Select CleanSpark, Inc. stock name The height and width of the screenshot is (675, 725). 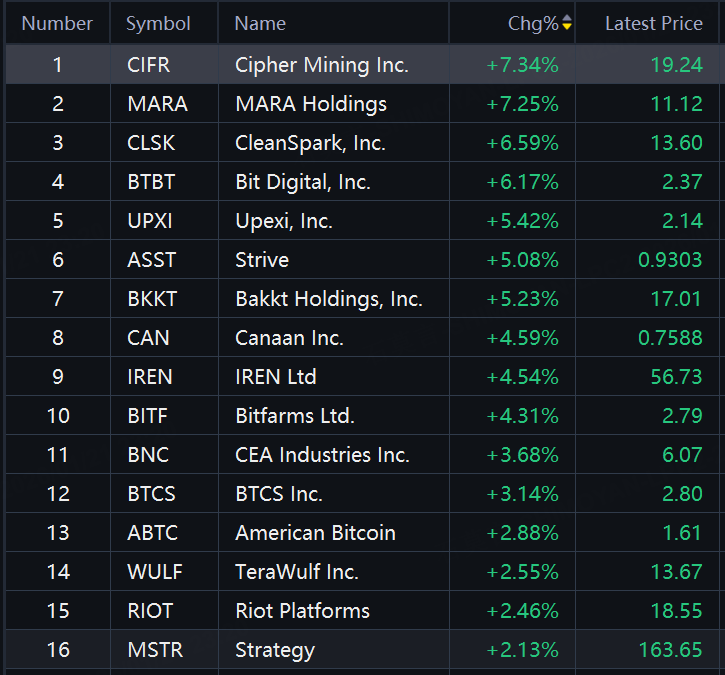(310, 143)
